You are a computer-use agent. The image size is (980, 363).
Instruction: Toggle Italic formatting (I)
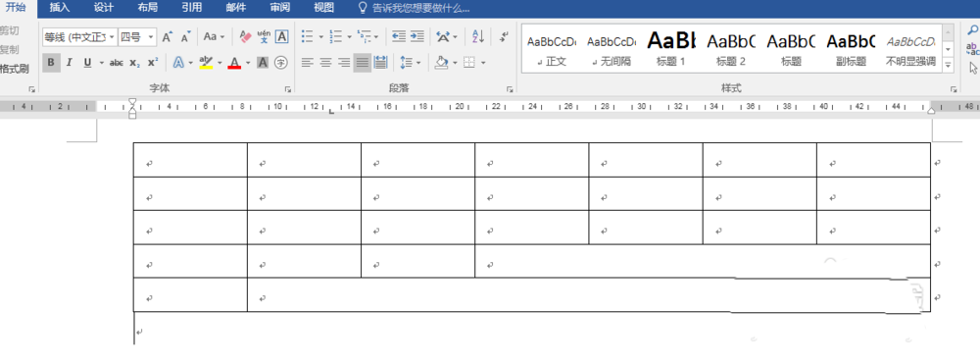pos(70,63)
